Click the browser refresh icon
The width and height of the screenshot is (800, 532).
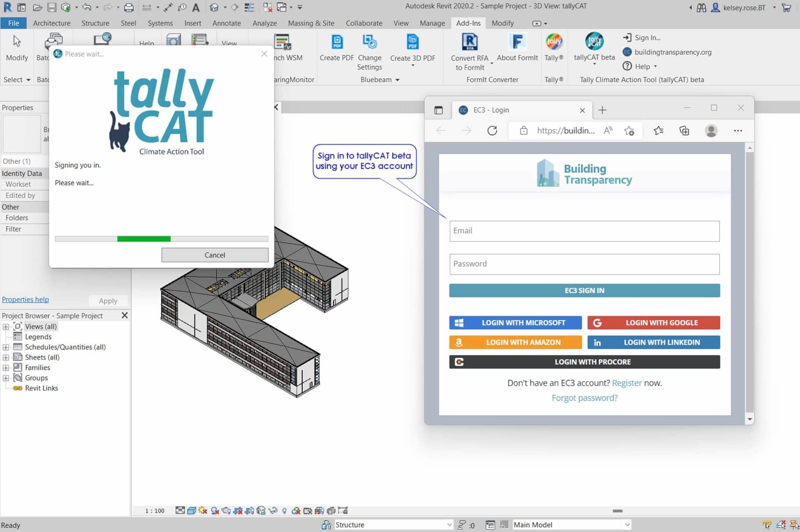coord(492,131)
